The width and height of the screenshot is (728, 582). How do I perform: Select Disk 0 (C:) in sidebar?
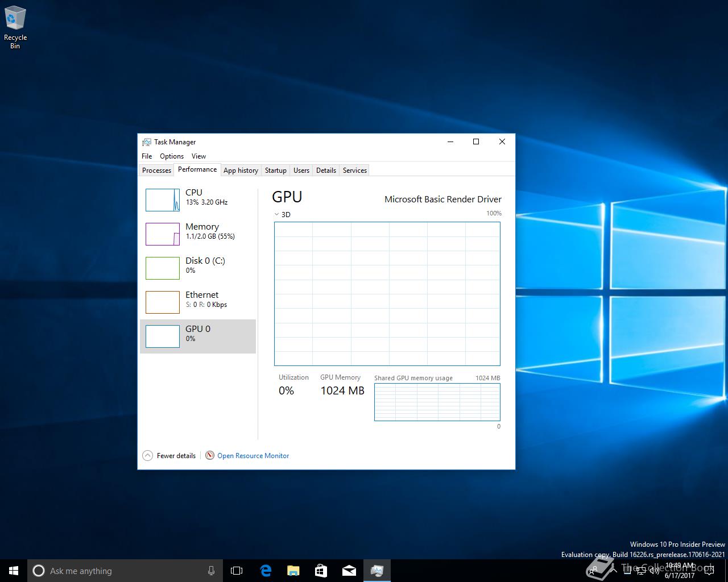(x=198, y=268)
